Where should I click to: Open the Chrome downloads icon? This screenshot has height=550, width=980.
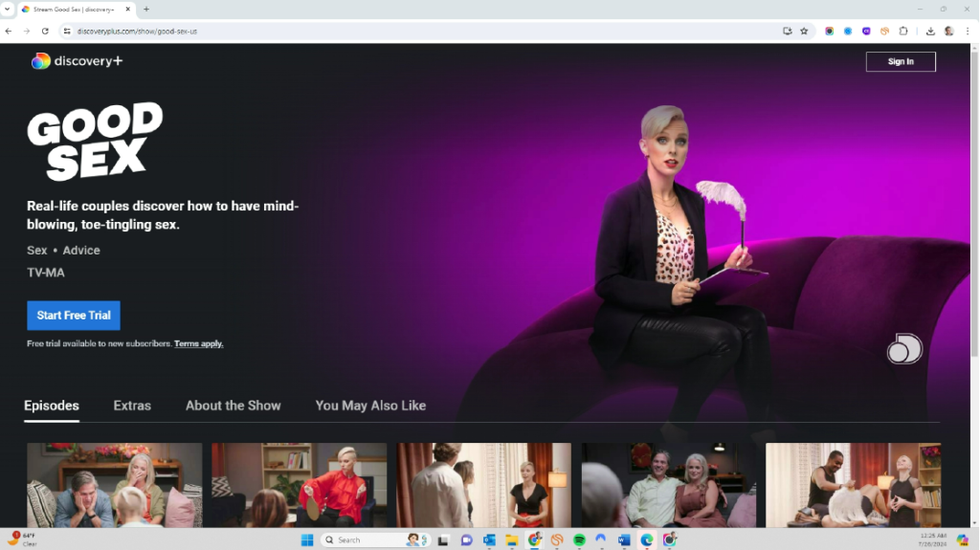coord(930,31)
